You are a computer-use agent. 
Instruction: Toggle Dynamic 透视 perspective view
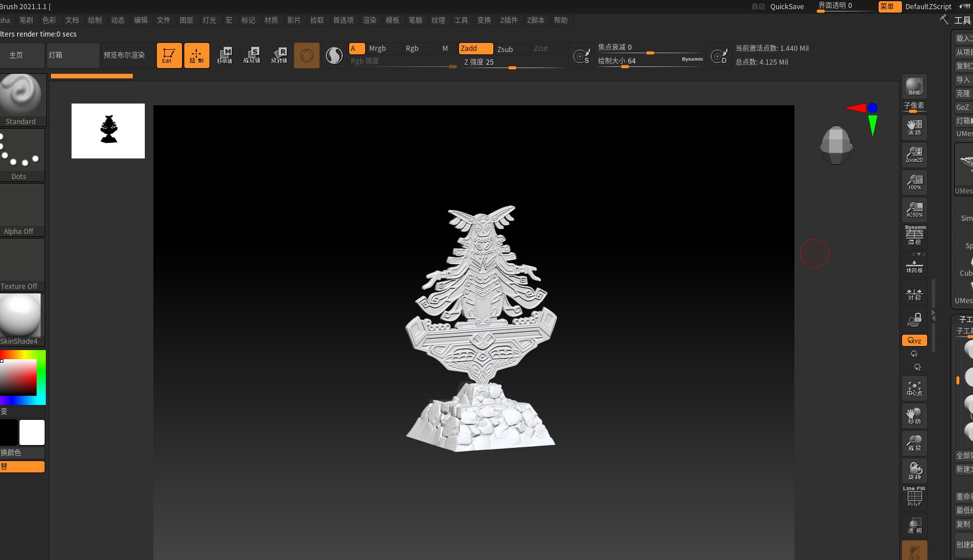pos(914,236)
